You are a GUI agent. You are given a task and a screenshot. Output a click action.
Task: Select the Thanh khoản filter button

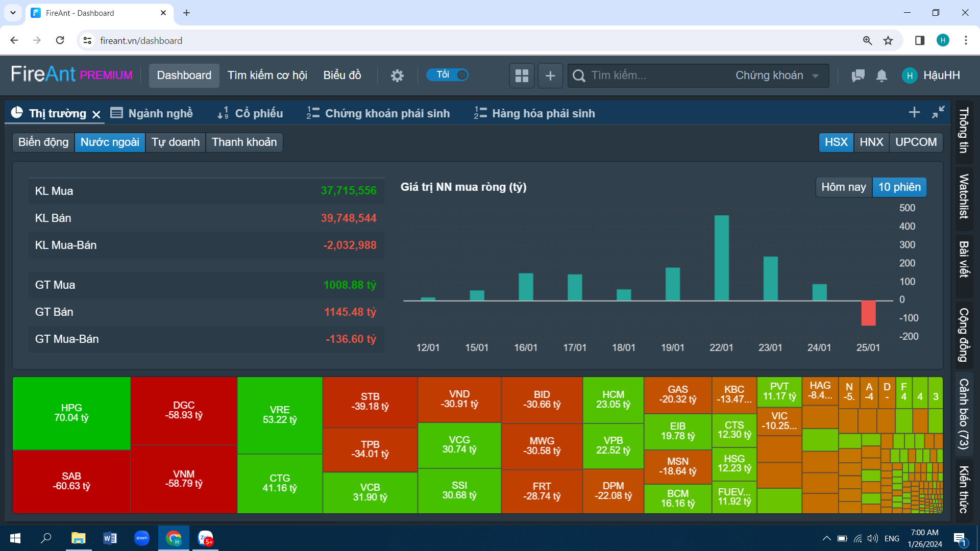coord(244,142)
